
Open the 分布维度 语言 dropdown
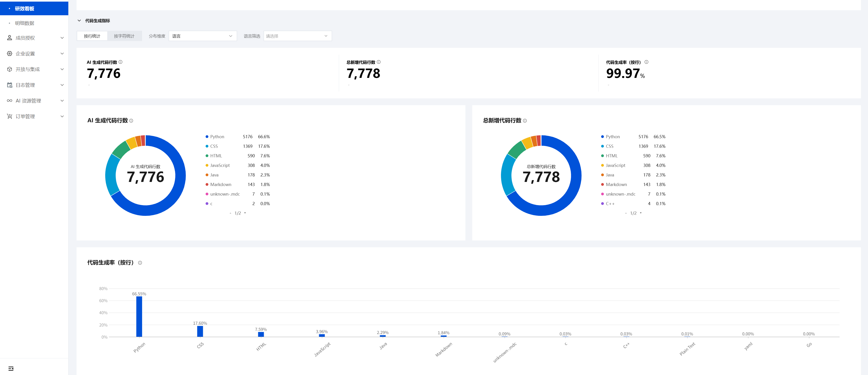tap(202, 36)
